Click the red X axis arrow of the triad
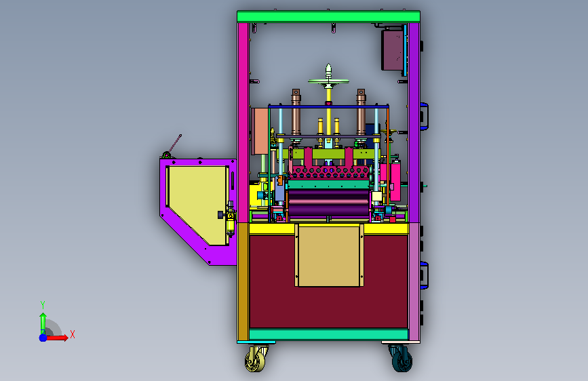588x381 pixels. (x=57, y=338)
